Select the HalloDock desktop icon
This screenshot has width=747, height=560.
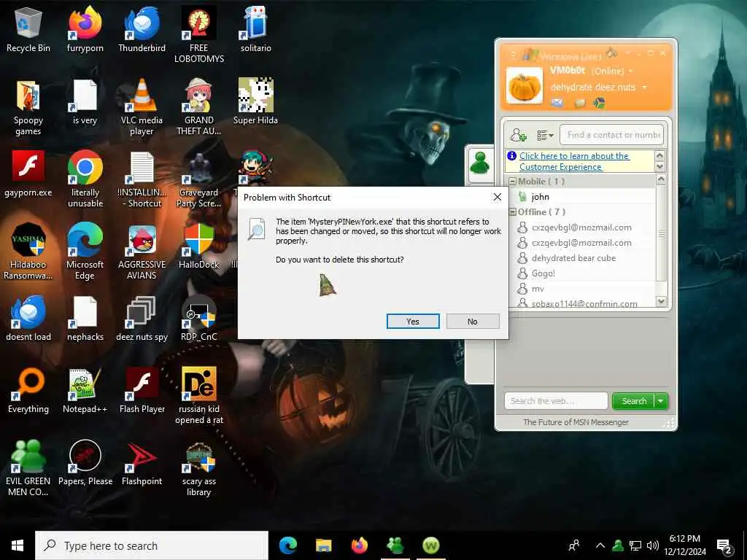click(x=198, y=246)
